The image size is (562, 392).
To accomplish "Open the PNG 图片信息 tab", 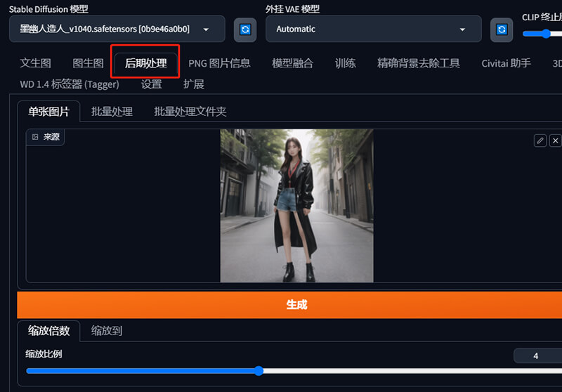I will click(x=219, y=63).
